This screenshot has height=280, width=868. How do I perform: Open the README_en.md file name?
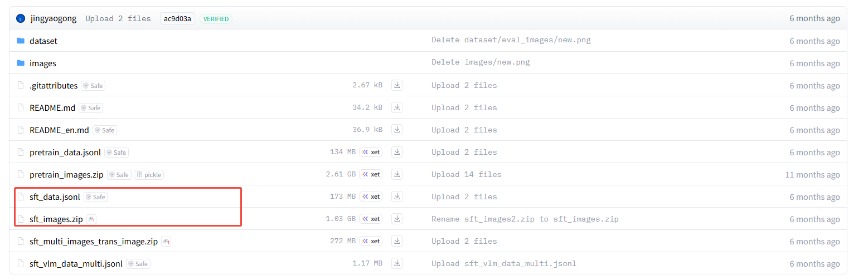(59, 130)
